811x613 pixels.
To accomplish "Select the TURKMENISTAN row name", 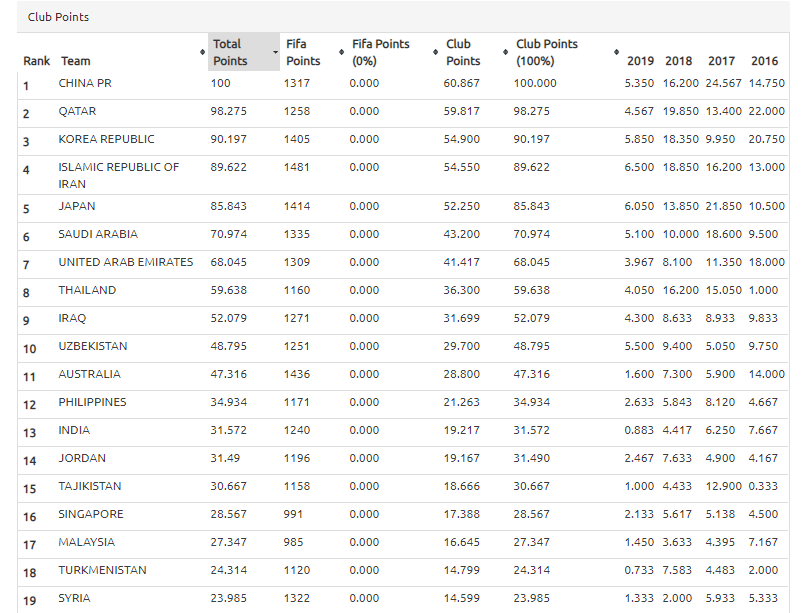I will 102,570.
